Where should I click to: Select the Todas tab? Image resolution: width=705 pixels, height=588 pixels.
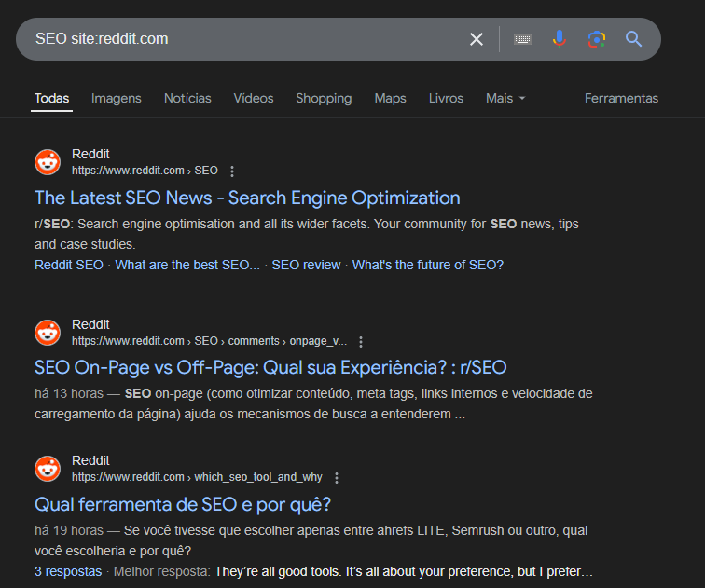point(51,99)
